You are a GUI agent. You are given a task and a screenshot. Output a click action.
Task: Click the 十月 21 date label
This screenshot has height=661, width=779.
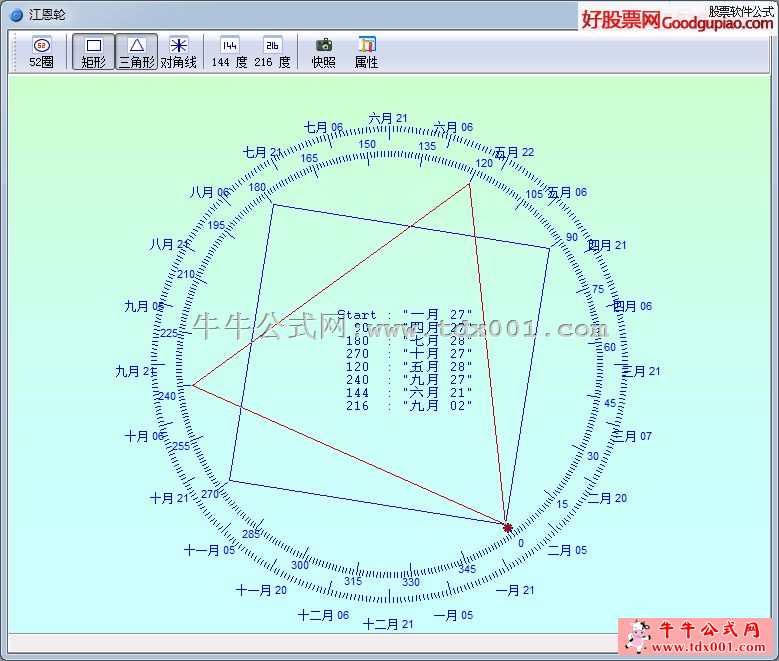tap(169, 498)
